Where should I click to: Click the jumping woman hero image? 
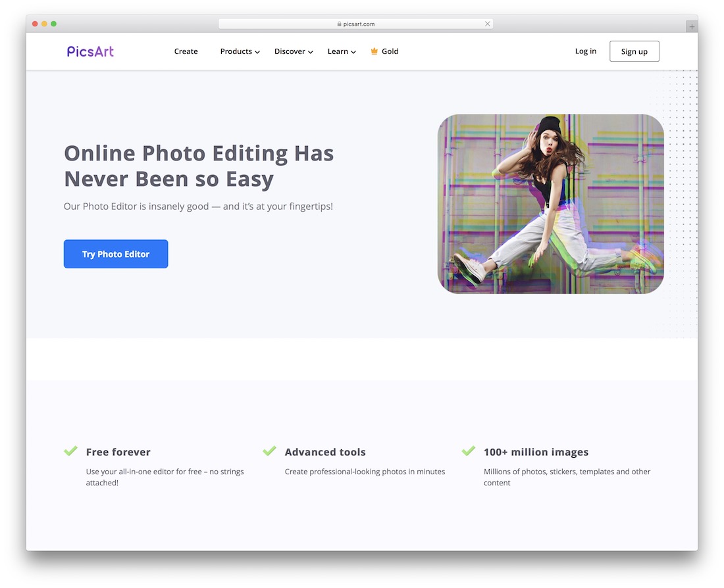550,204
